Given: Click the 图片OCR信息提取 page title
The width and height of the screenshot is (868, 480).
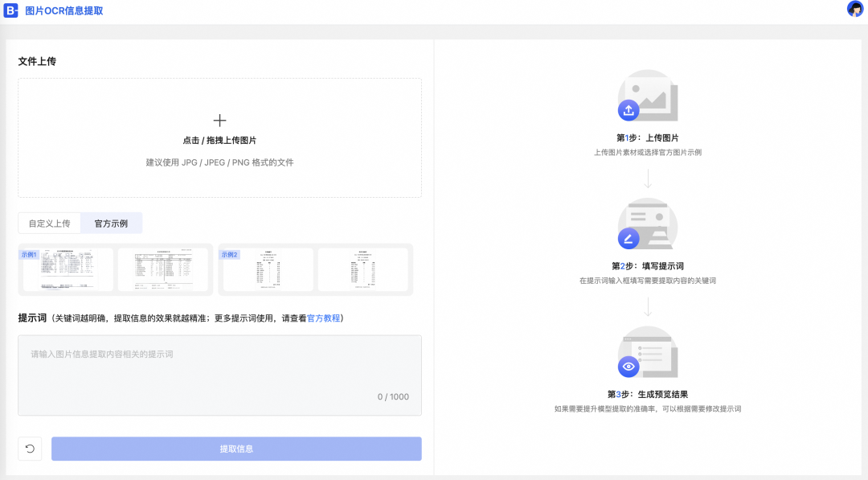Looking at the screenshot, I should click(x=64, y=11).
